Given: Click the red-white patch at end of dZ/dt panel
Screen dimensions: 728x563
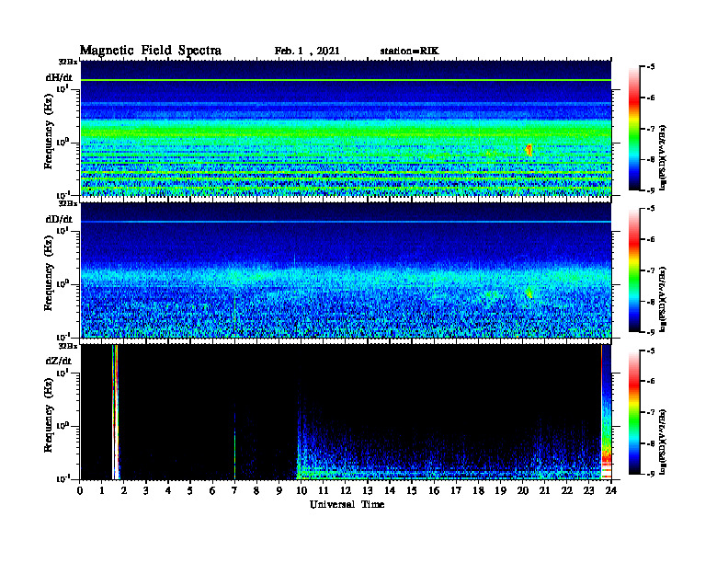Looking at the screenshot, I should tap(607, 462).
